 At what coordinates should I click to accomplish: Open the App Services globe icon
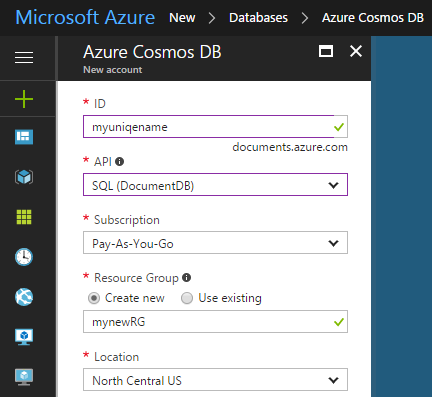tap(24, 297)
